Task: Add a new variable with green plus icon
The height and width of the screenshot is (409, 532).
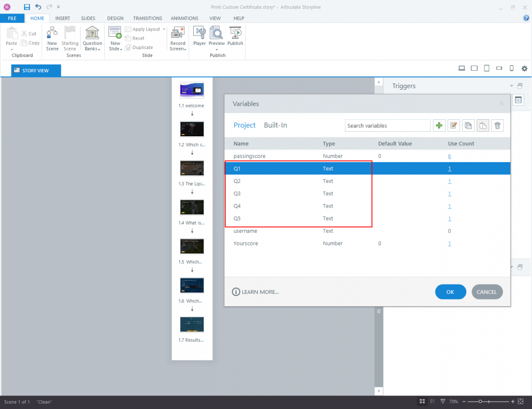Action: pos(439,125)
